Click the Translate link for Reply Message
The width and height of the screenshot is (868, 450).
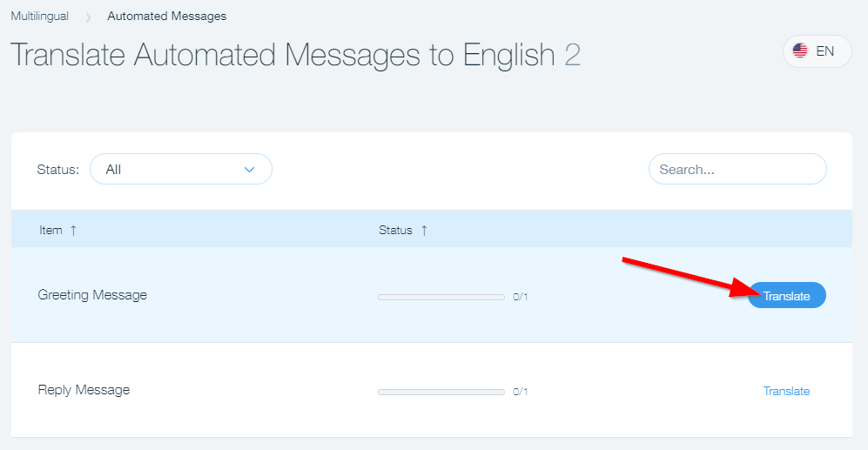click(786, 391)
